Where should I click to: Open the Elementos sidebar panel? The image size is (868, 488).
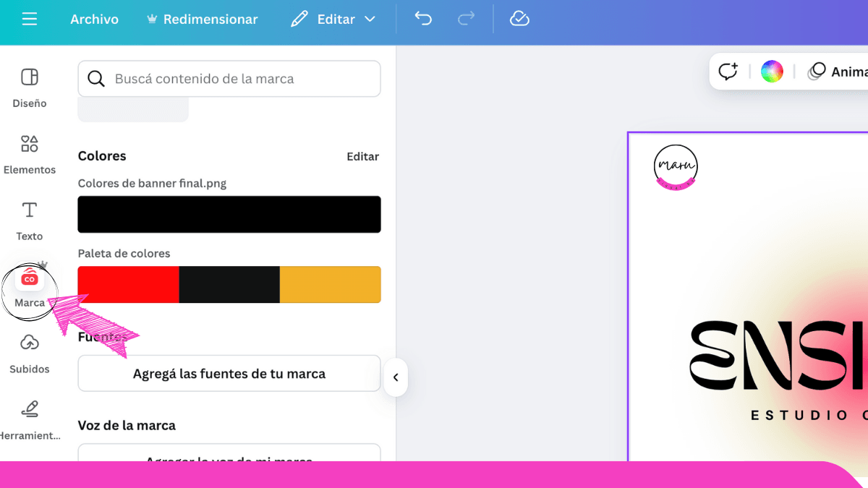[x=30, y=154]
